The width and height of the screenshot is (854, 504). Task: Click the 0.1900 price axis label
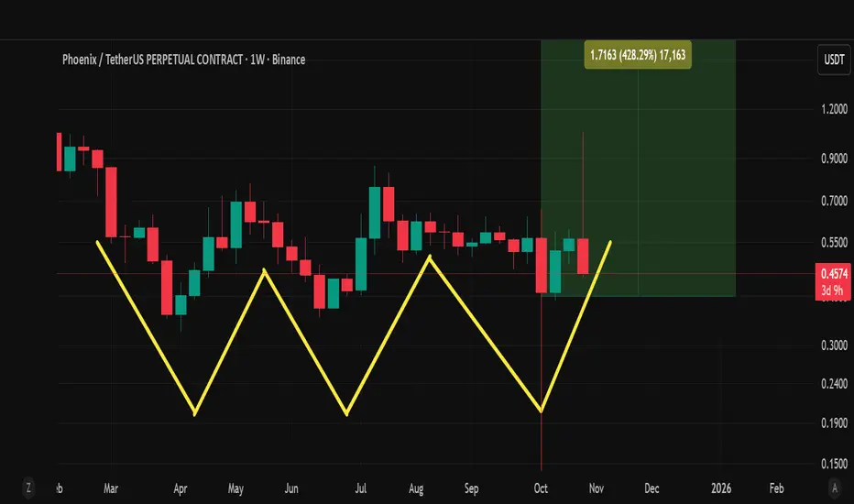(x=835, y=423)
